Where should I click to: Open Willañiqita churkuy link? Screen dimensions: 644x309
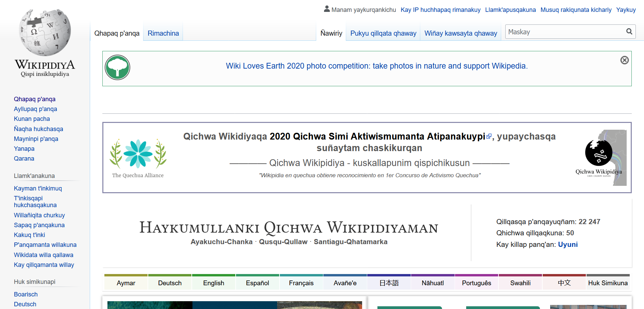coord(39,215)
